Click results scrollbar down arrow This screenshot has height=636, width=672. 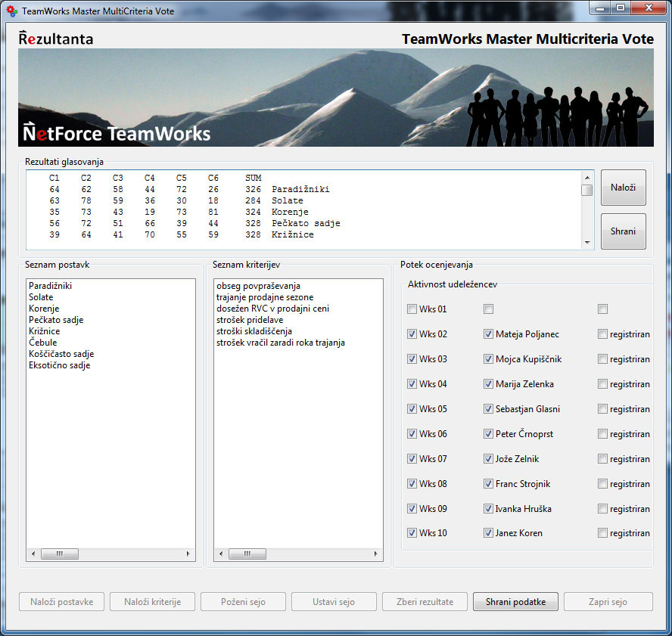point(587,243)
